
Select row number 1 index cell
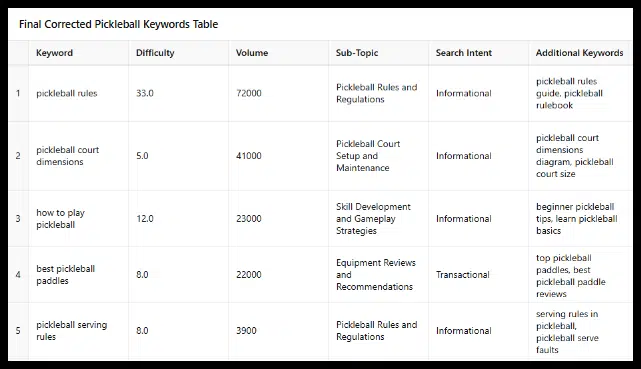coord(18,93)
